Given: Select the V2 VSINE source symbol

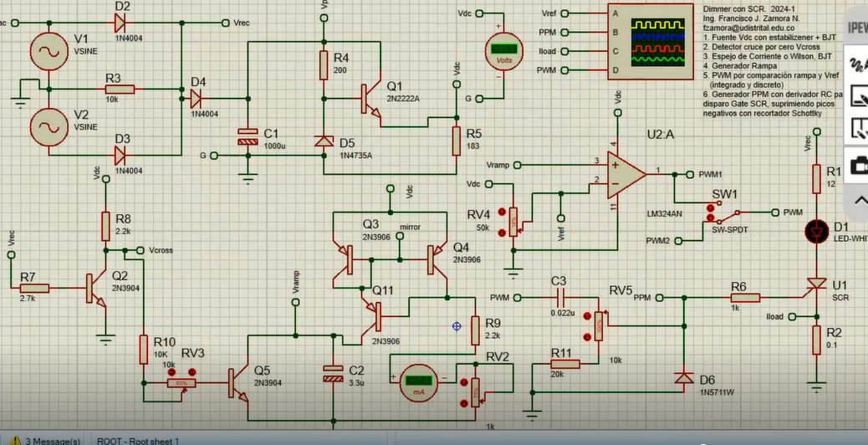Looking at the screenshot, I should click(x=49, y=127).
